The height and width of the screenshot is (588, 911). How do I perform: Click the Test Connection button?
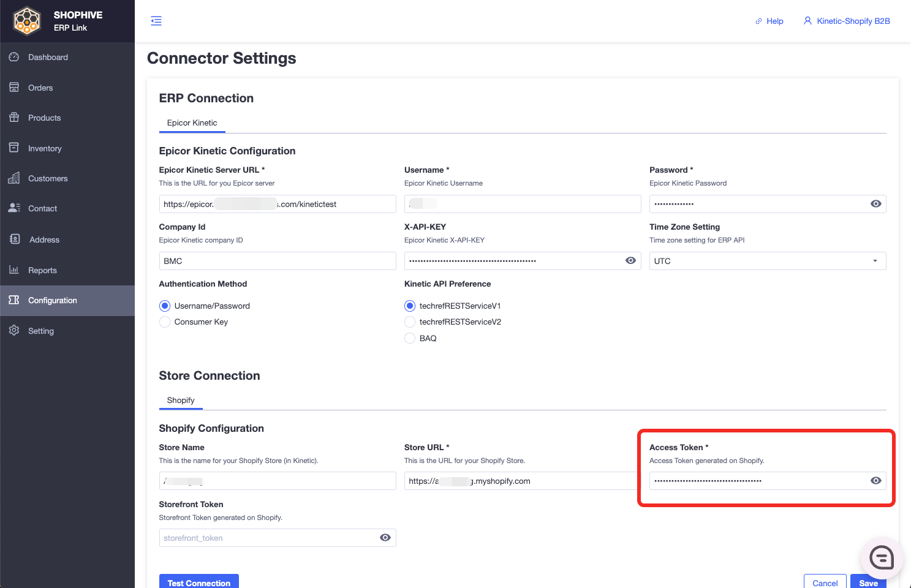click(199, 582)
